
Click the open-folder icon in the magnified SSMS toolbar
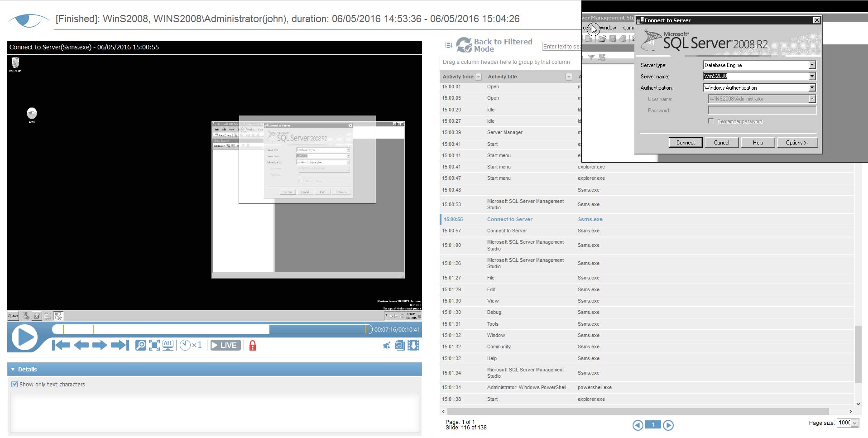click(602, 39)
